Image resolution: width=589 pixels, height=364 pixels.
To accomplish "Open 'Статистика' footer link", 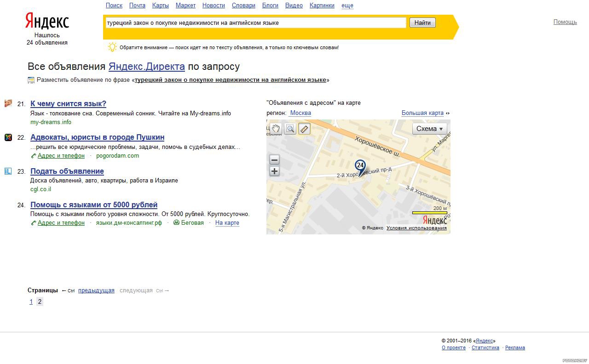I will [485, 348].
